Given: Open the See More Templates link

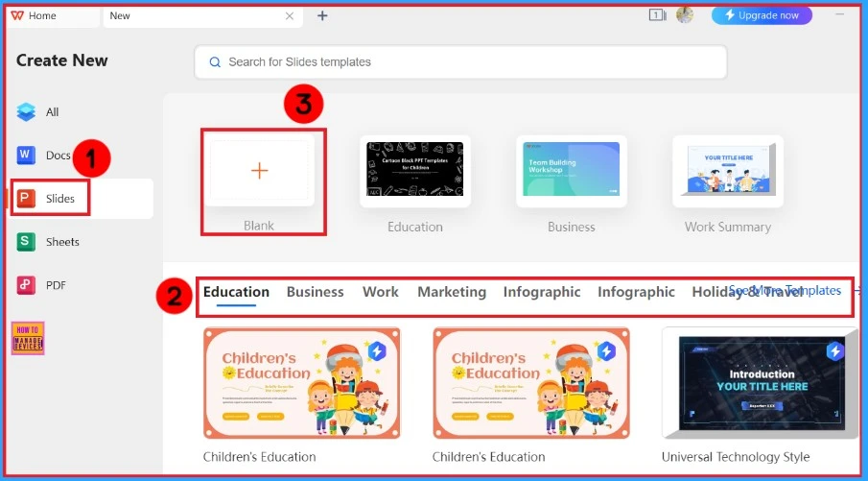Looking at the screenshot, I should point(785,290).
